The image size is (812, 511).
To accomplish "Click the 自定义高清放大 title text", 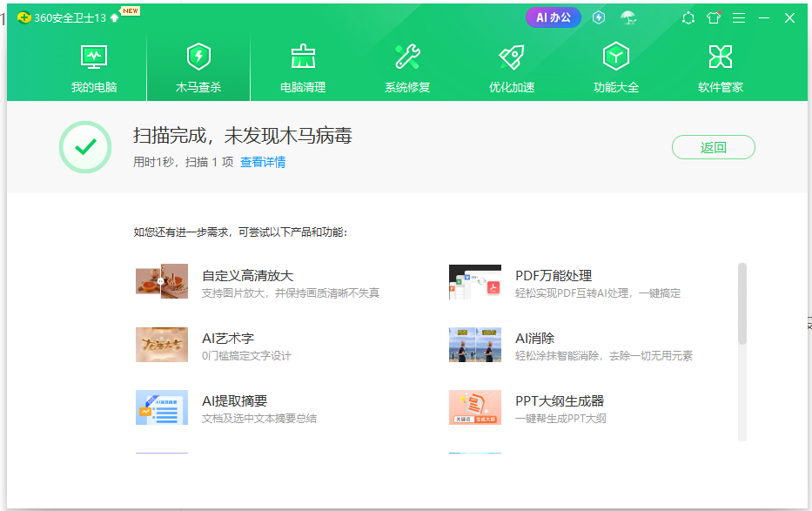I will 247,275.
